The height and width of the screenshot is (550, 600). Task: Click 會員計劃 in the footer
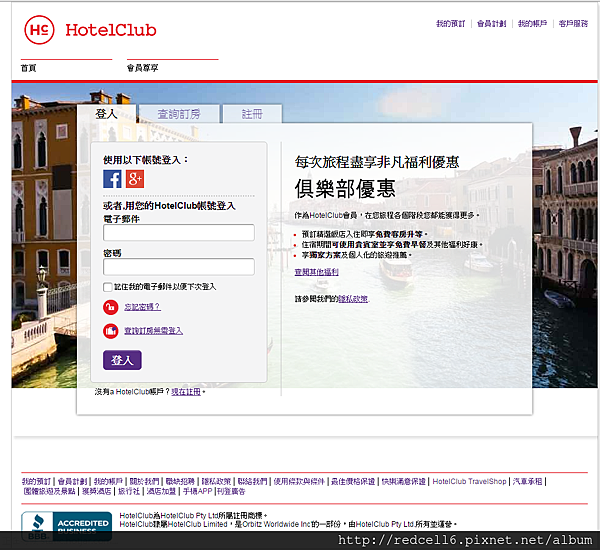pos(73,481)
